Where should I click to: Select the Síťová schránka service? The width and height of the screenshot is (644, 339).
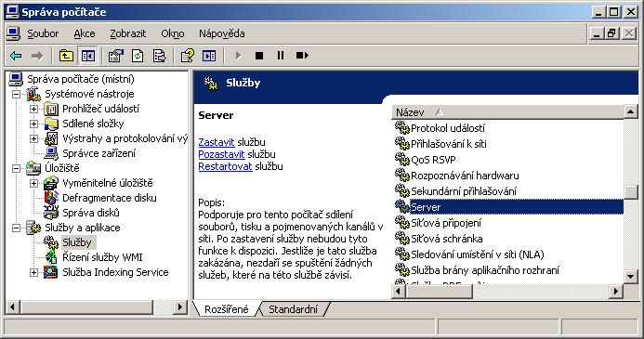(447, 239)
